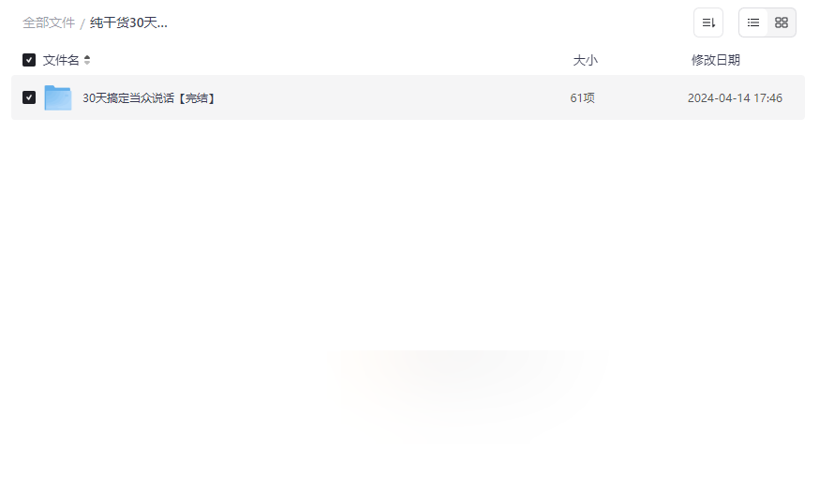
Task: Open folder 30天搞定当众说话【完结】 by name
Action: (149, 97)
